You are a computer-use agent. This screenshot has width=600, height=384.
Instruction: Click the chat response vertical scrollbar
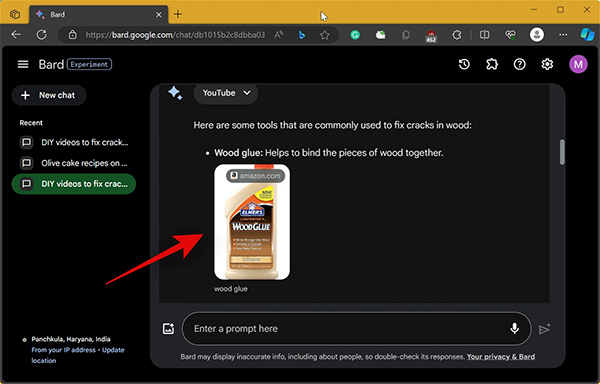pyautogui.click(x=562, y=152)
